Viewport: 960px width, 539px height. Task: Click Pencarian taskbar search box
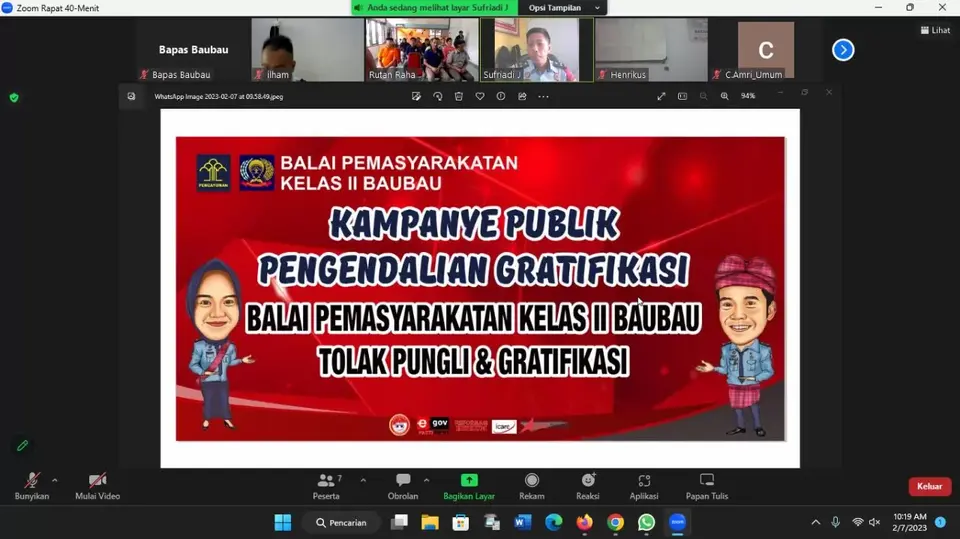click(x=342, y=522)
